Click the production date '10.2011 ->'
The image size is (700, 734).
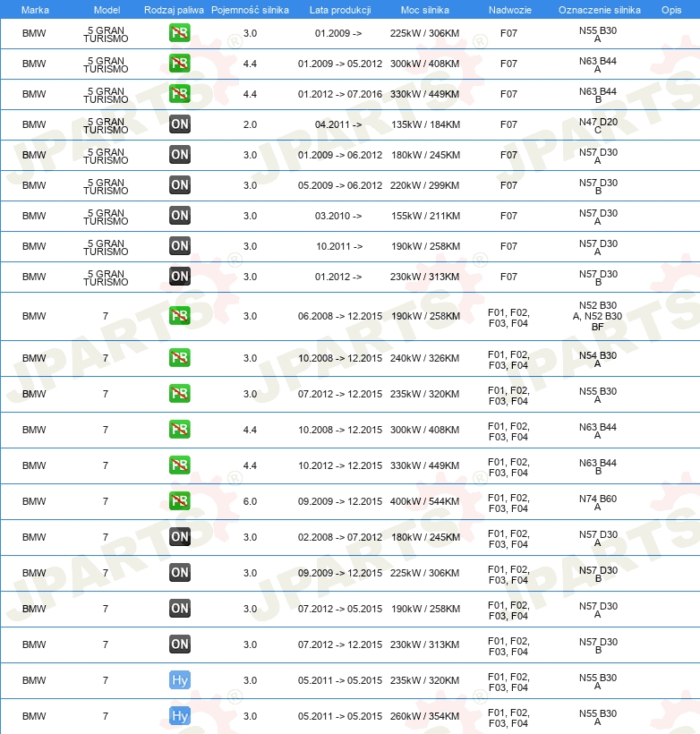[339, 246]
